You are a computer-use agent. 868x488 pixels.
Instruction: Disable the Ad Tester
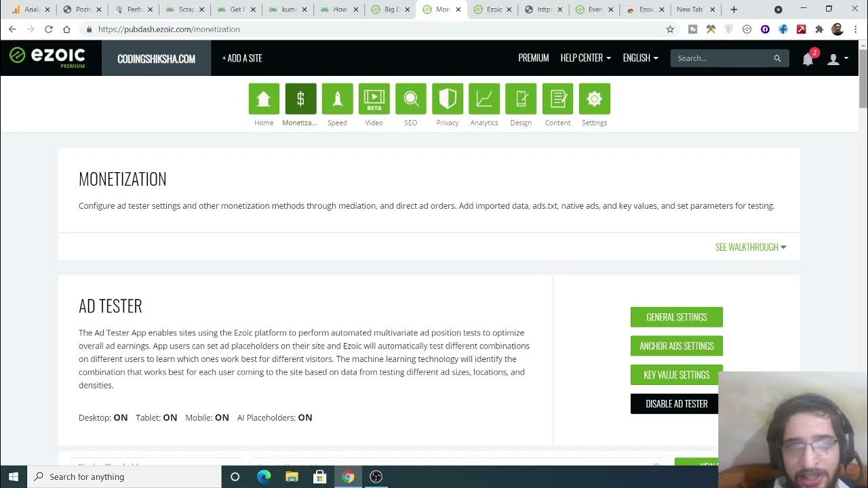(x=676, y=404)
